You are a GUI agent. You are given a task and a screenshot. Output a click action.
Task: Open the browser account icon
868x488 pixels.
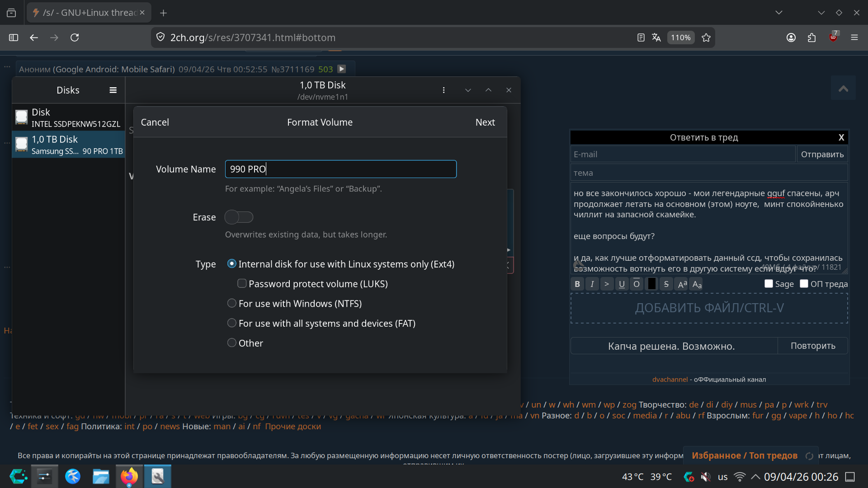[791, 38]
